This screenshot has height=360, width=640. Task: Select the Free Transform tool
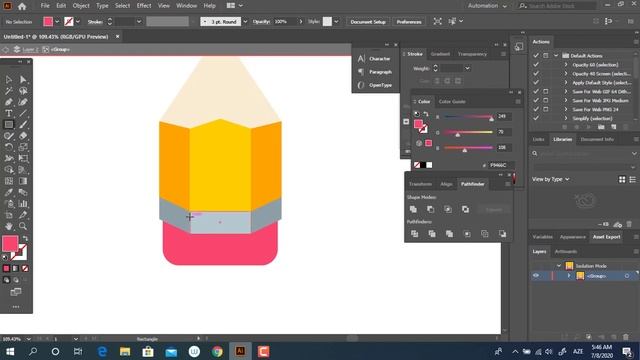pos(23,158)
